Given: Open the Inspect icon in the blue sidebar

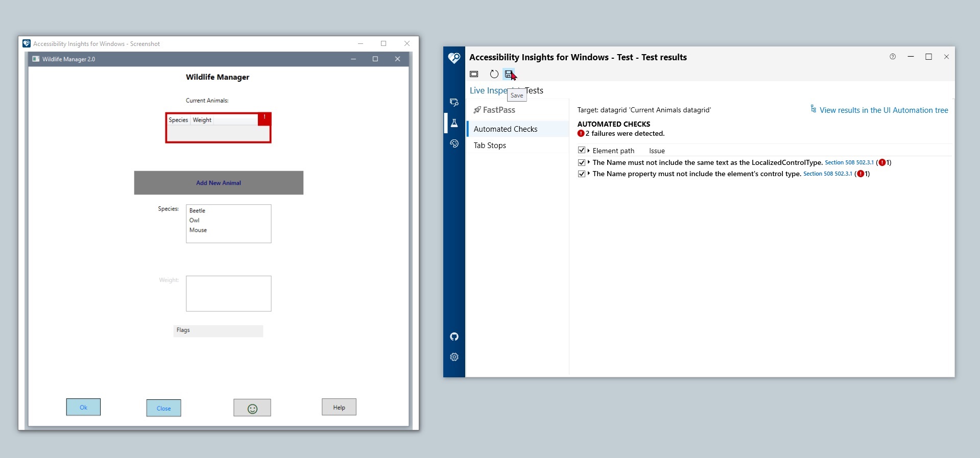Looking at the screenshot, I should coord(454,102).
